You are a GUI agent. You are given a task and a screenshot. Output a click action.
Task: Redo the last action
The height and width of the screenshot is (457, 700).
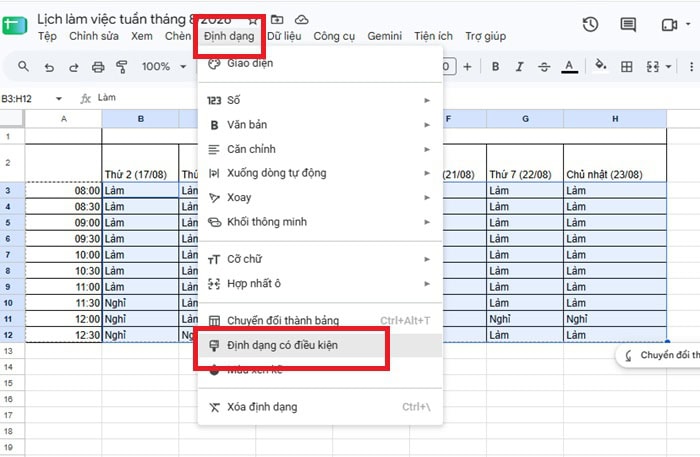point(74,67)
